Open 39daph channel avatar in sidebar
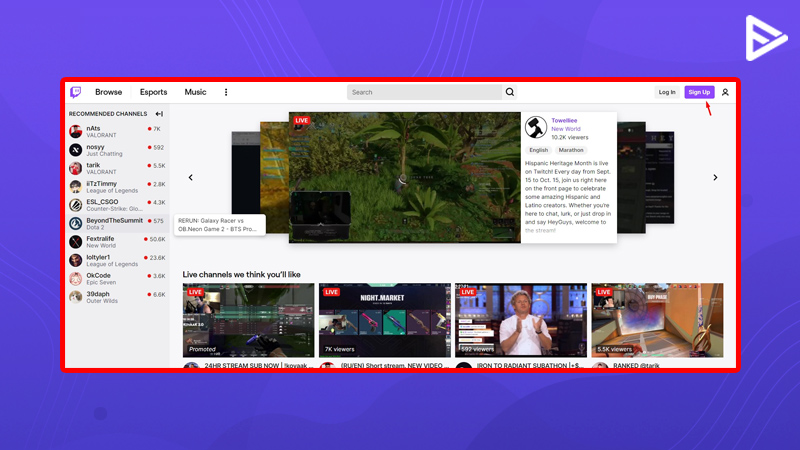Screen dimensions: 800x450 (x=76, y=297)
